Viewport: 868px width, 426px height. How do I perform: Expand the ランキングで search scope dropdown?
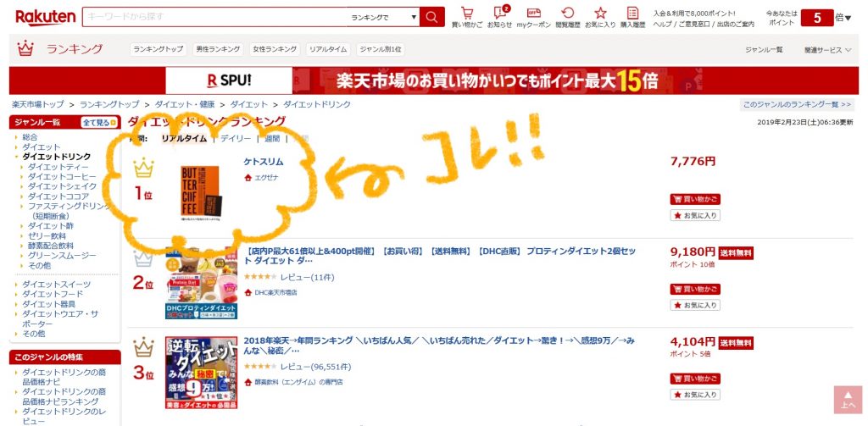(384, 17)
